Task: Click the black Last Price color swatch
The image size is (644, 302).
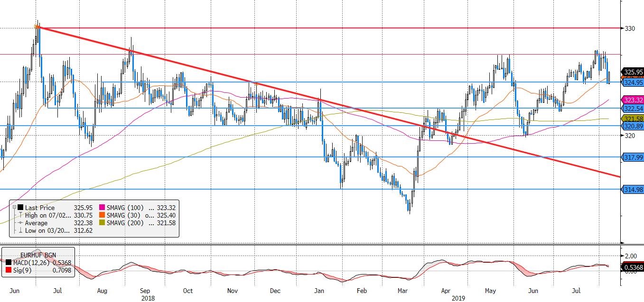Action: click(20, 208)
